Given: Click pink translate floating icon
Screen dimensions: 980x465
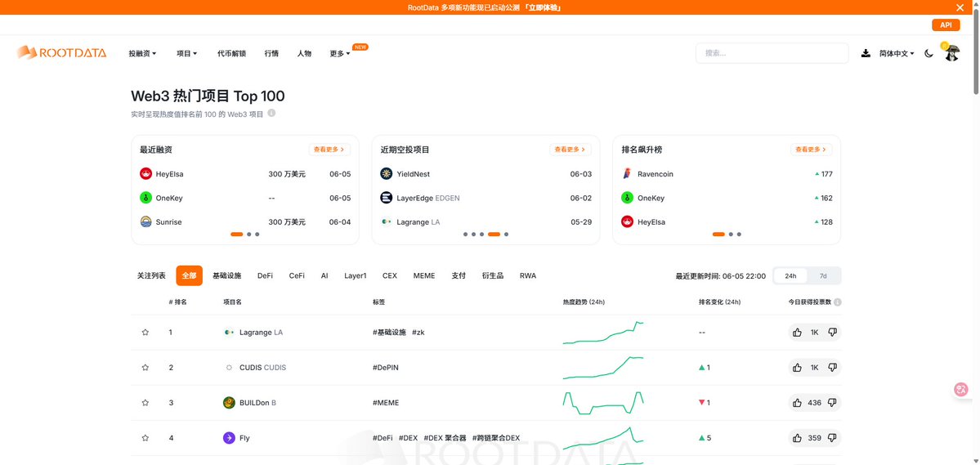Looking at the screenshot, I should 961,389.
